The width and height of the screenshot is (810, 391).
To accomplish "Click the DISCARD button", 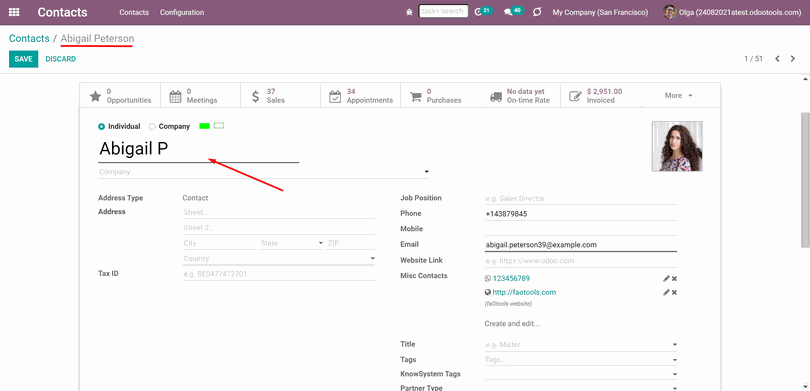I will coord(60,59).
